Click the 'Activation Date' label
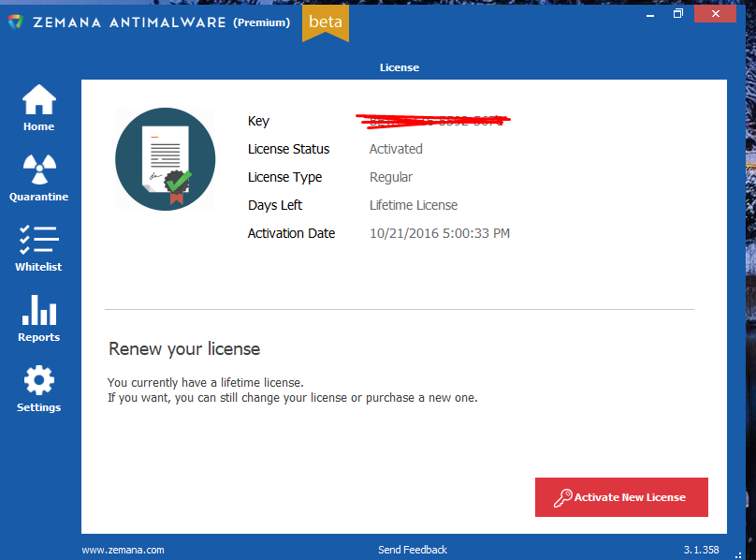The image size is (756, 560). [x=291, y=233]
